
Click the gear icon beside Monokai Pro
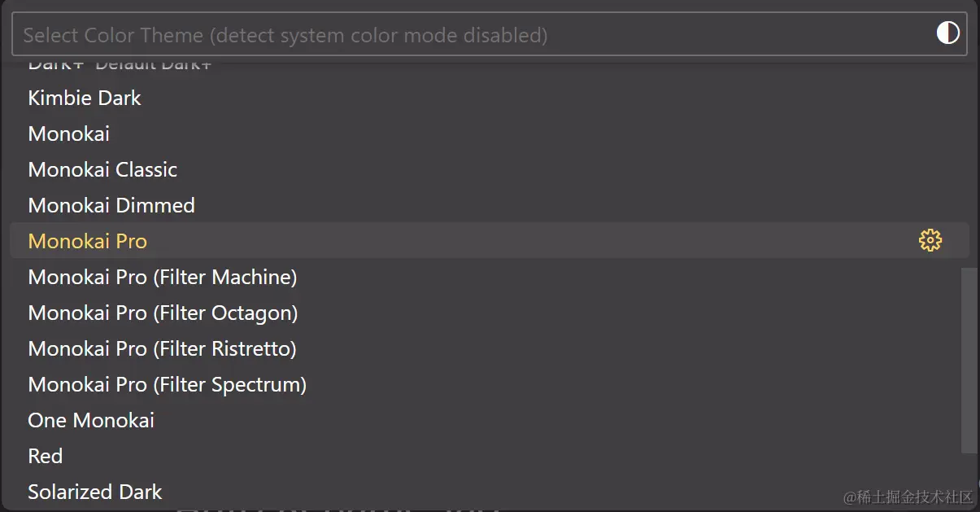pos(930,240)
